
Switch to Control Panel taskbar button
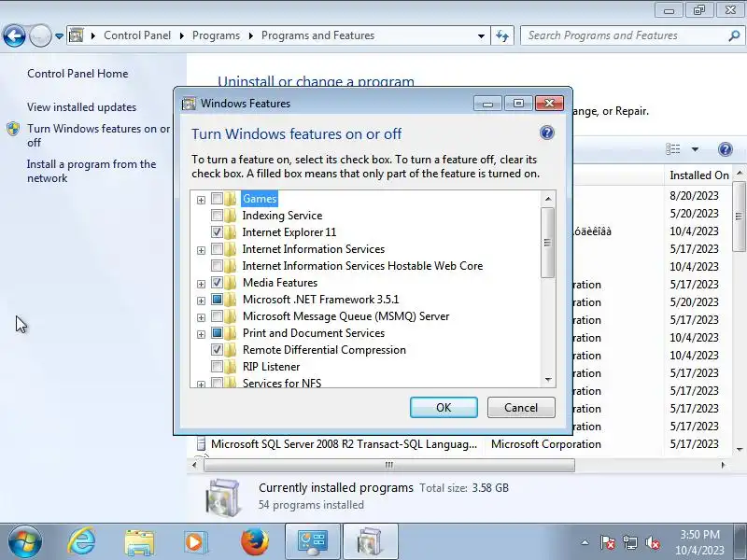(313, 542)
